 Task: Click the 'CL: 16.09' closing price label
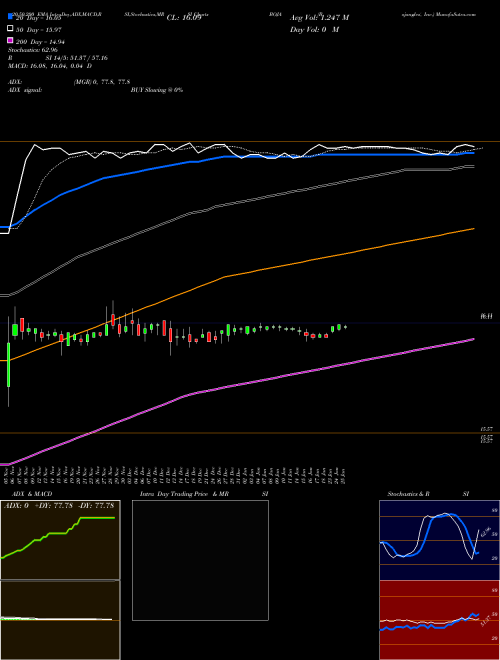click(x=184, y=18)
